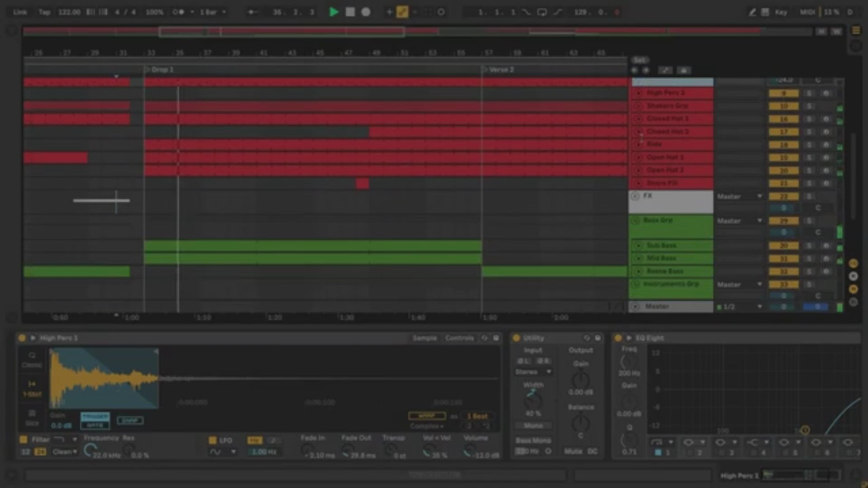
Task: Launch the Sub Bass track
Action: click(638, 245)
